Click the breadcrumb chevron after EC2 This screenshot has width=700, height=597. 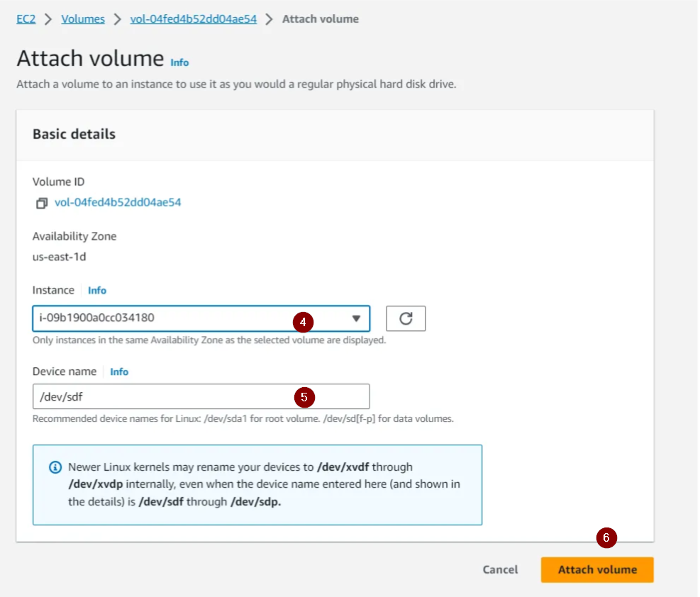coord(48,19)
